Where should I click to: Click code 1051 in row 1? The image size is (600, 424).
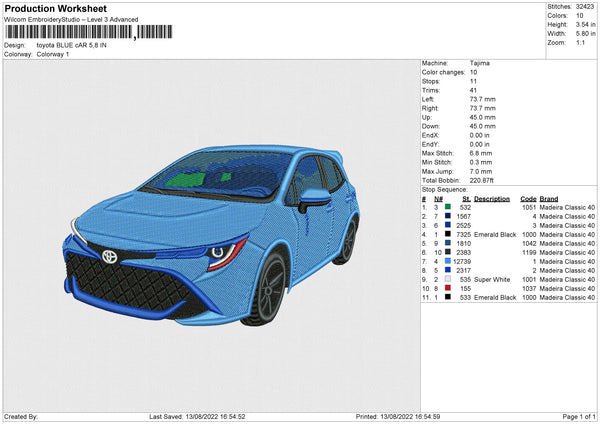coord(529,207)
